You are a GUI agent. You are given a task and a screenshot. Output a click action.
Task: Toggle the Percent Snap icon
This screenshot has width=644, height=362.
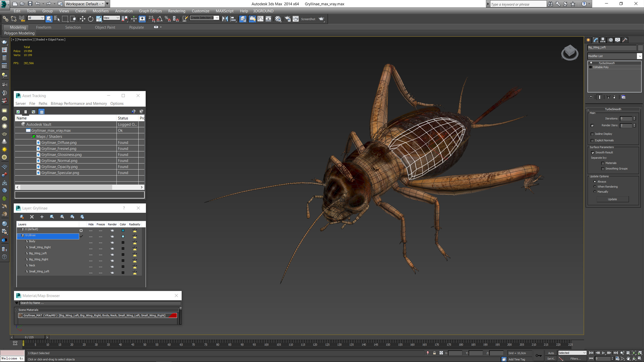[168, 19]
